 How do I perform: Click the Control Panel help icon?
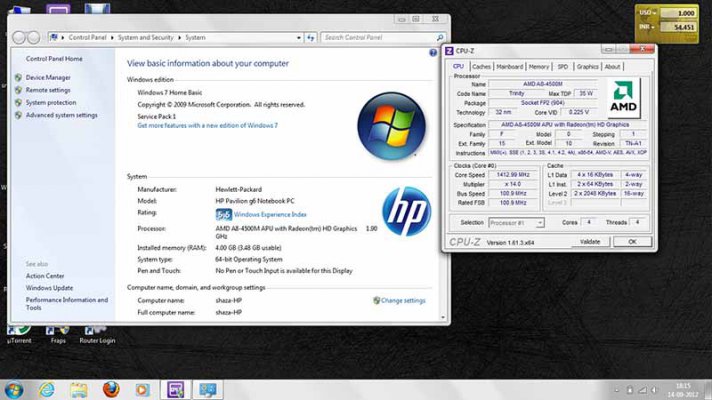pyautogui.click(x=433, y=53)
